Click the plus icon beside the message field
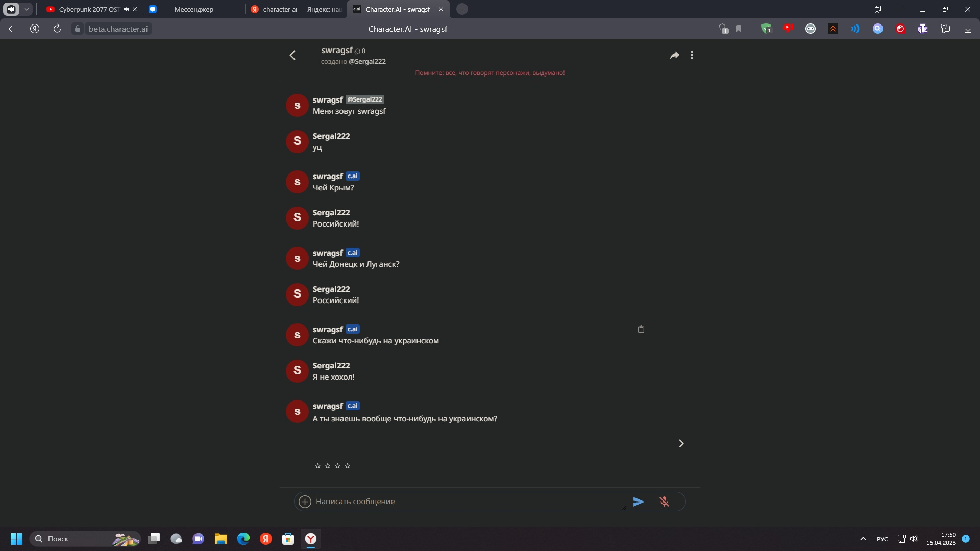Image resolution: width=980 pixels, height=551 pixels. pos(305,502)
